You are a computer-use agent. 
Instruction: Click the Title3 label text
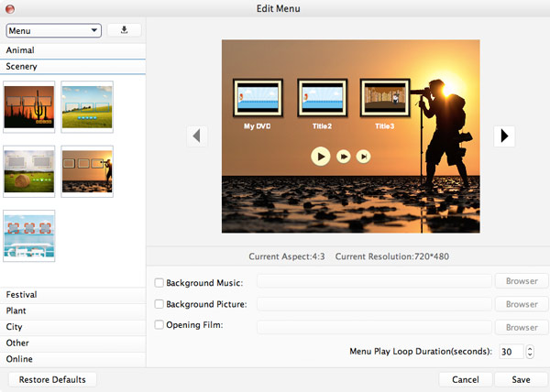(x=384, y=126)
